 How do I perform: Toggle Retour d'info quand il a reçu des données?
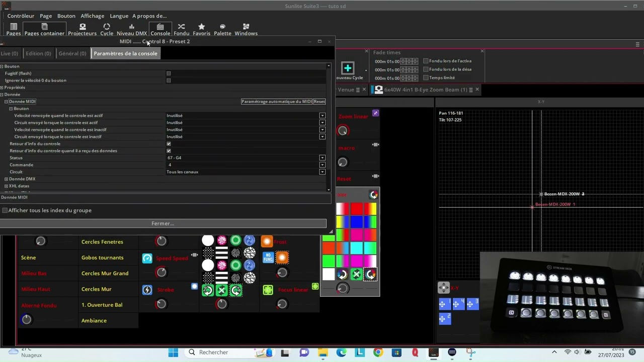pos(169,151)
